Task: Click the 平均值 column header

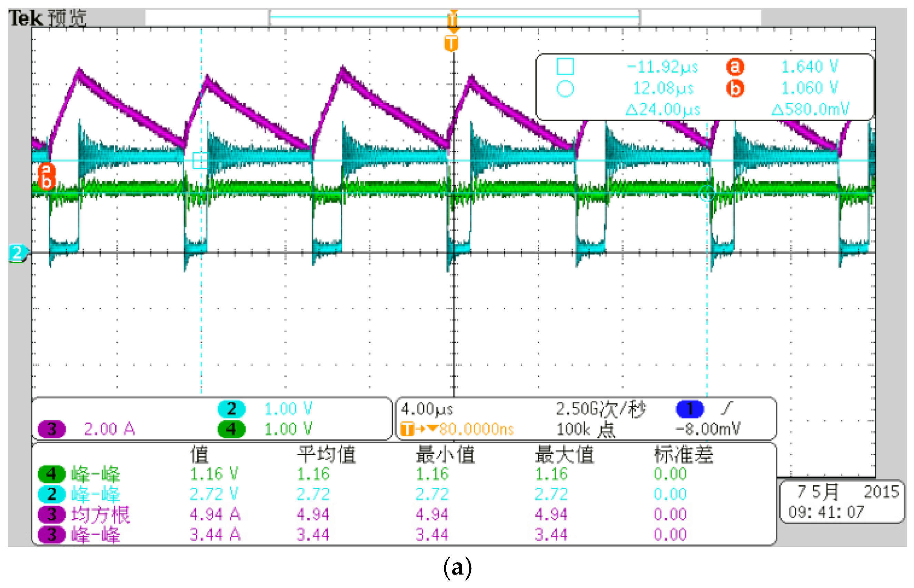Action: [x=326, y=454]
